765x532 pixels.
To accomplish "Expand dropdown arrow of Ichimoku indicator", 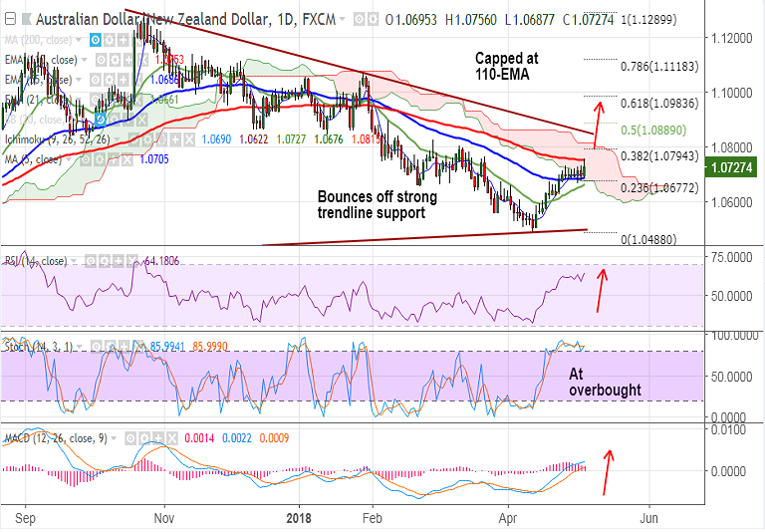I will (118, 139).
